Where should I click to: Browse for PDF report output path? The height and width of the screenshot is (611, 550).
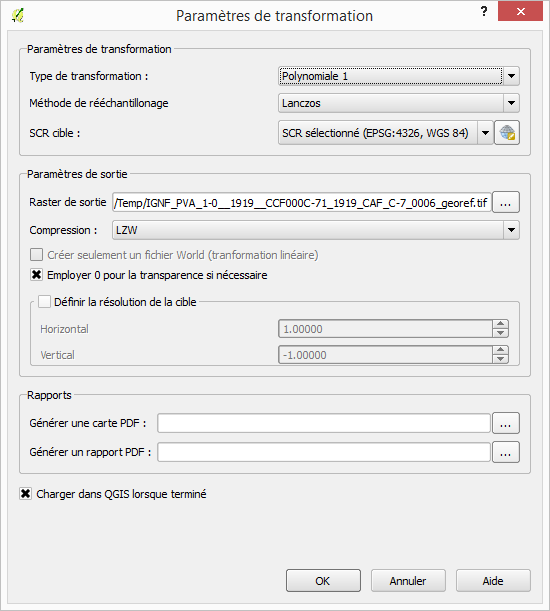tap(506, 452)
